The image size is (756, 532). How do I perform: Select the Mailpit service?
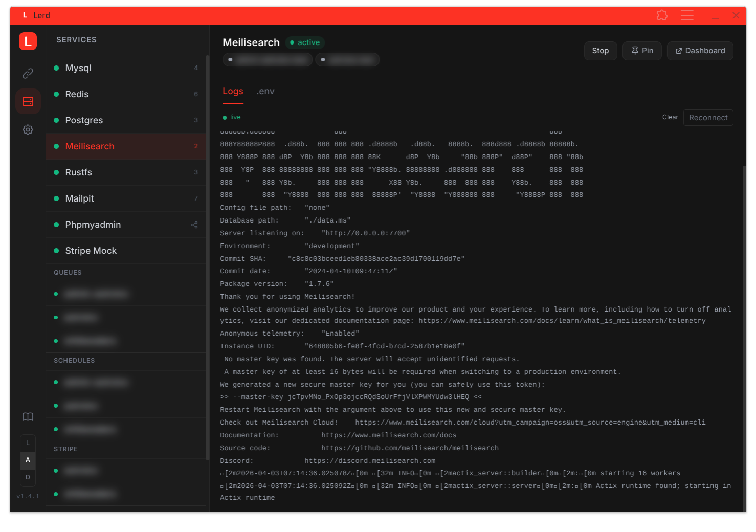point(126,198)
